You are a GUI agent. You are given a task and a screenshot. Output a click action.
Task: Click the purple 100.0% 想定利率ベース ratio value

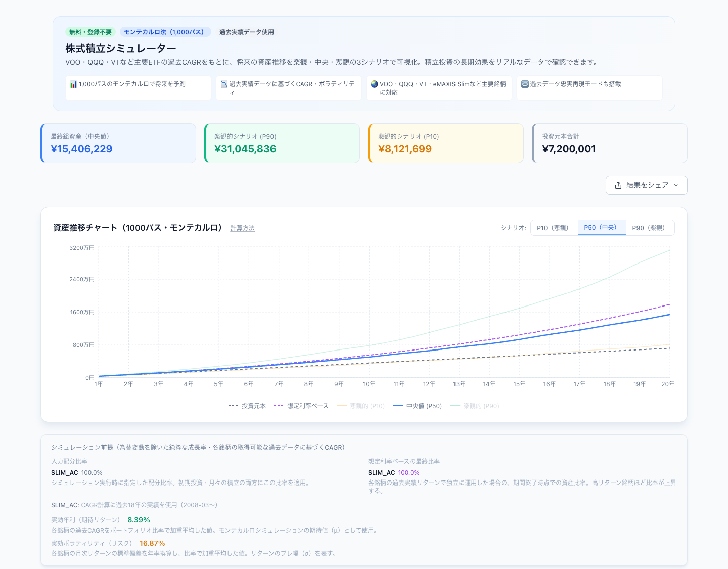point(408,473)
